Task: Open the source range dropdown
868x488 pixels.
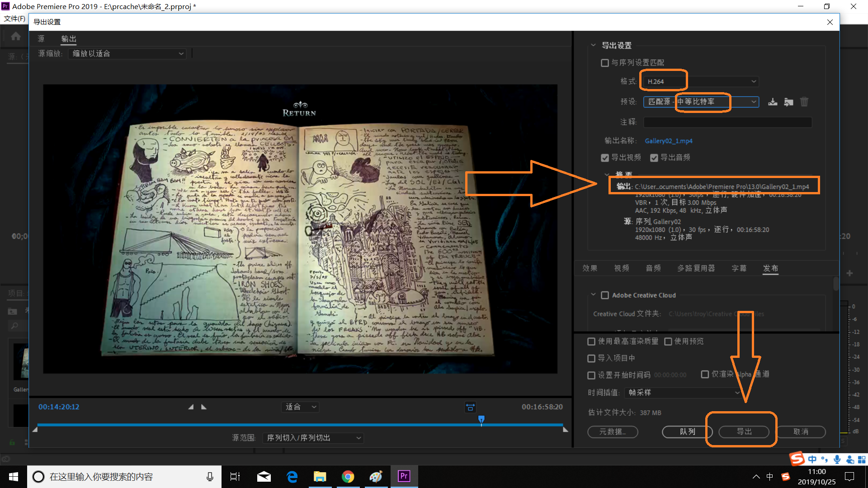Action: tap(313, 438)
